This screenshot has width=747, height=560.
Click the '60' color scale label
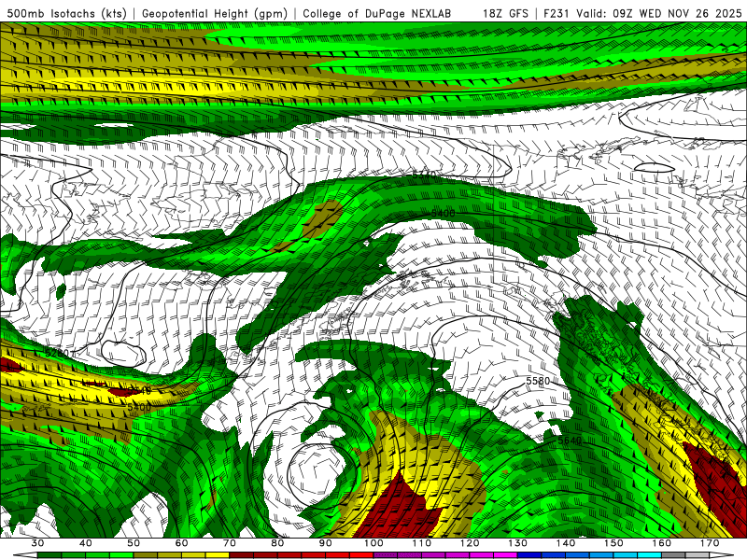point(181,543)
